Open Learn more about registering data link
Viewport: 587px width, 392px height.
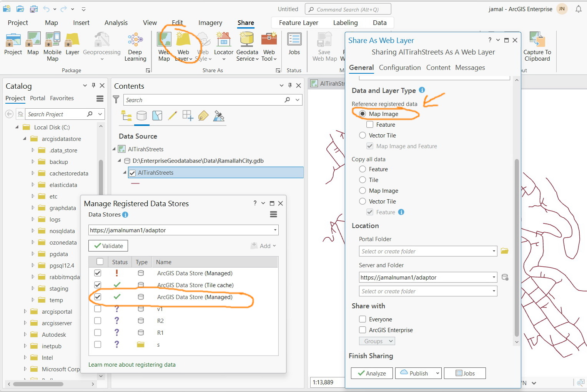coord(132,365)
